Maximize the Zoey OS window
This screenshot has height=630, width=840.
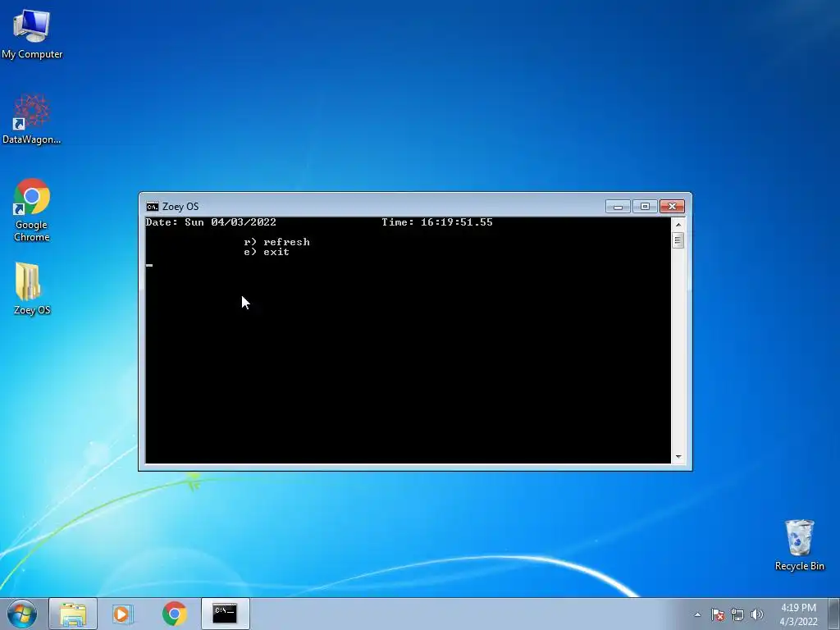pyautogui.click(x=645, y=206)
